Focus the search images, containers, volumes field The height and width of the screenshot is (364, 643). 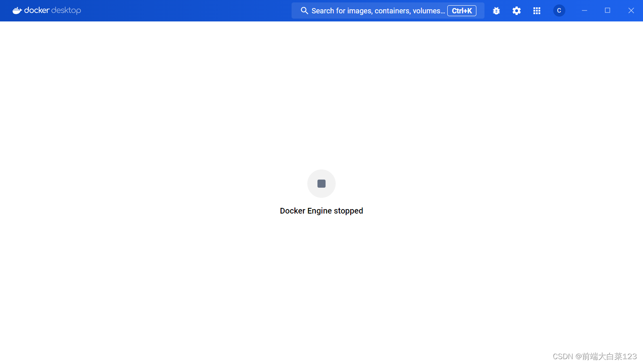pos(388,11)
